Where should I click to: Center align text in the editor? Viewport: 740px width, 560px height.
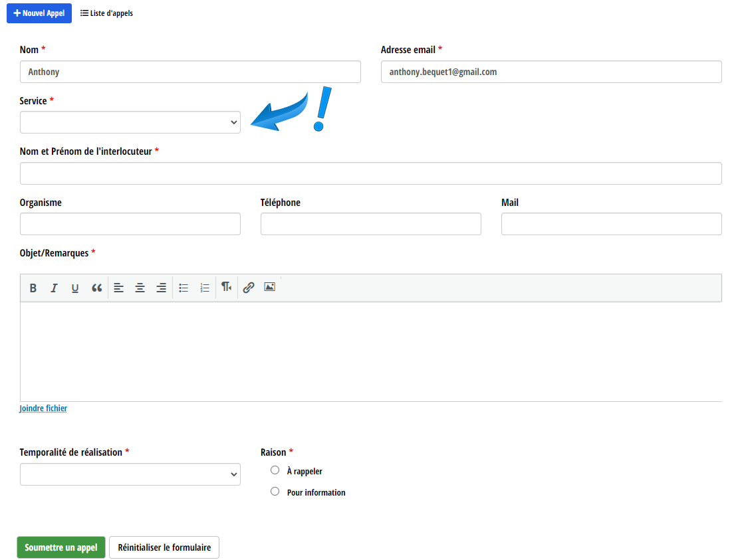140,288
